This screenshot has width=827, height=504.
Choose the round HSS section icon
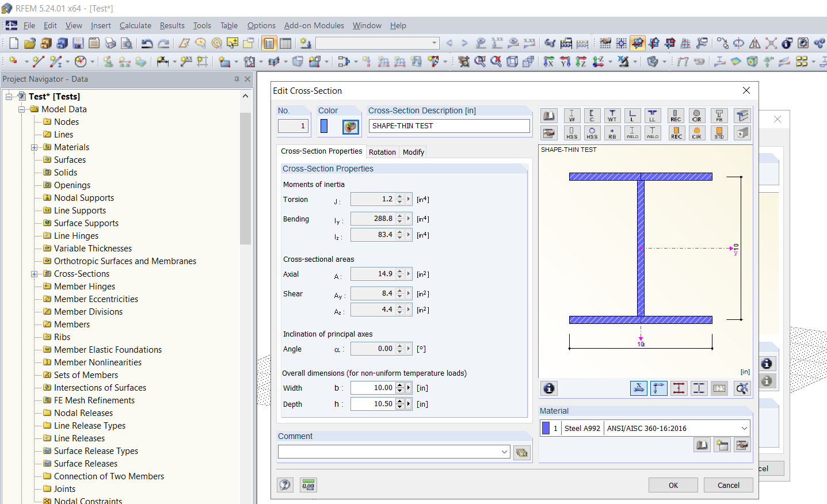click(x=592, y=133)
